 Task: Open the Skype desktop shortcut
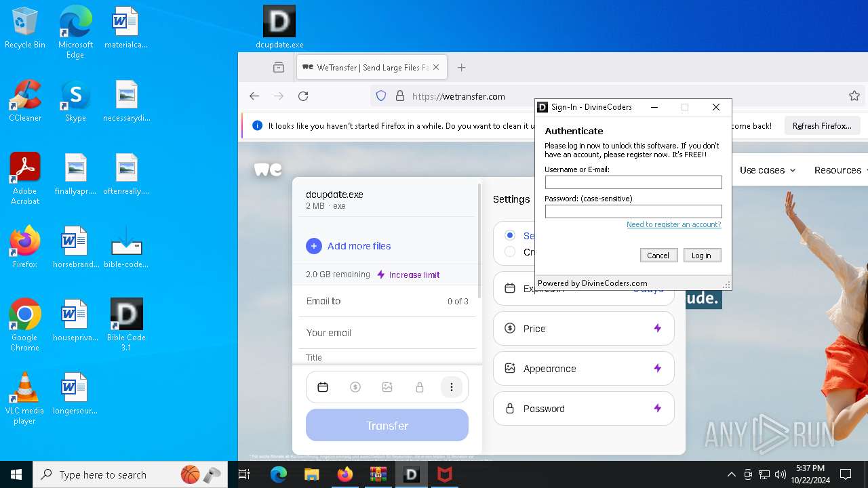click(75, 101)
